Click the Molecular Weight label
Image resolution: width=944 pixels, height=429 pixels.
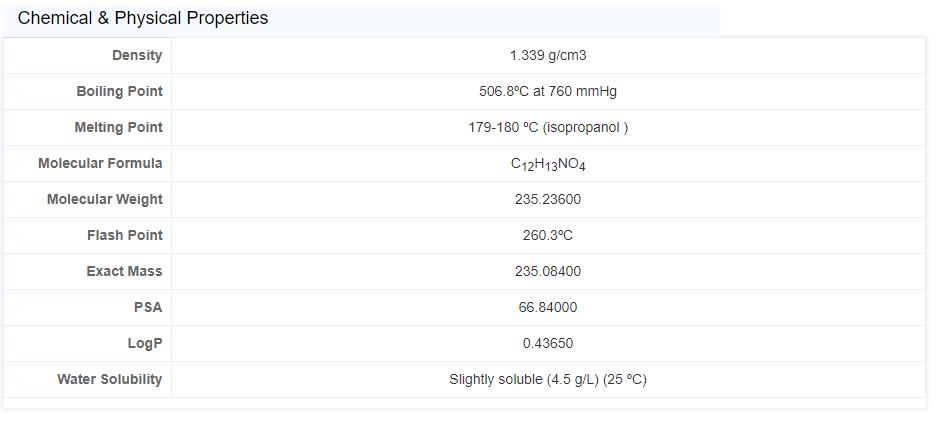(104, 199)
